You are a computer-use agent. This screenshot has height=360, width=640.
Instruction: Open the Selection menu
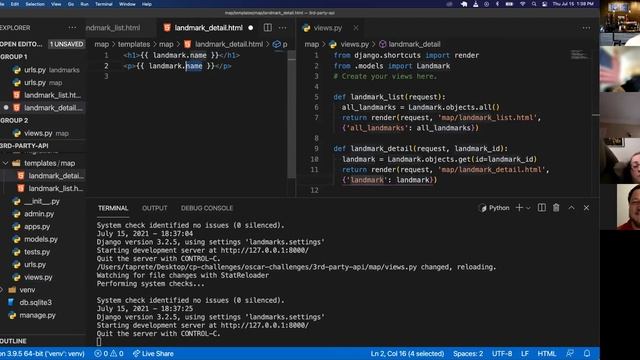pyautogui.click(x=35, y=4)
